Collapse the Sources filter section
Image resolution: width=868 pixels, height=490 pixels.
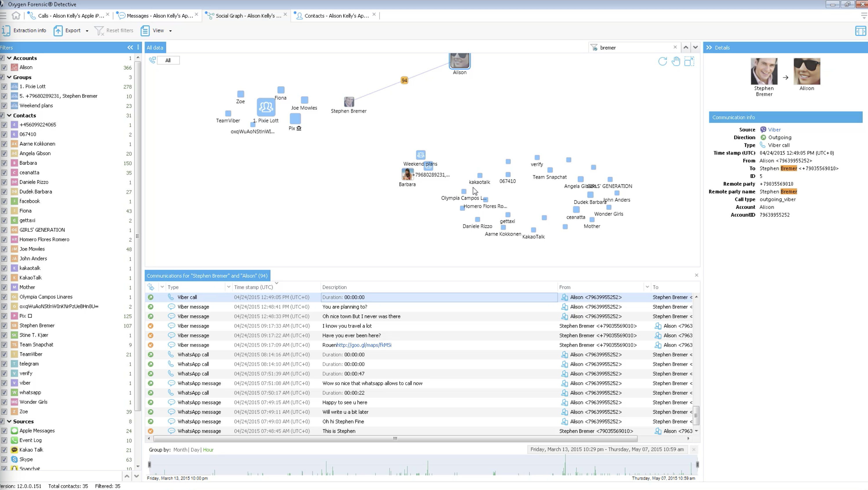pyautogui.click(x=9, y=421)
